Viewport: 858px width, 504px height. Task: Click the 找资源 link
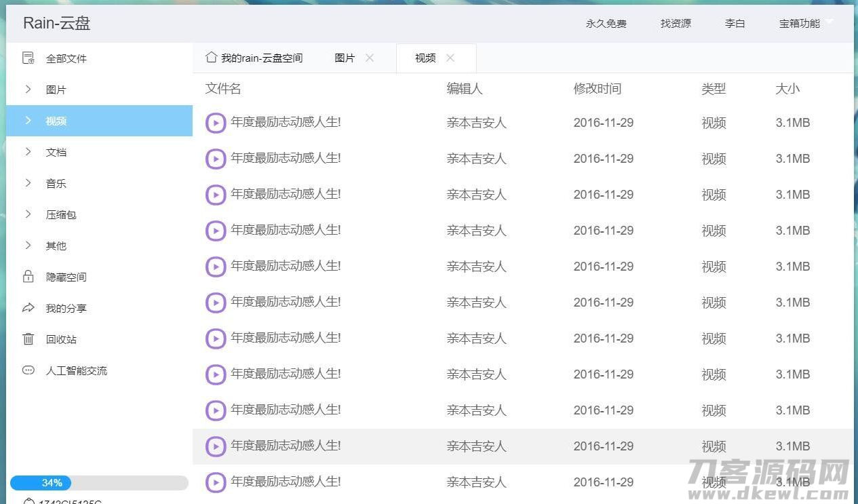[x=675, y=22]
